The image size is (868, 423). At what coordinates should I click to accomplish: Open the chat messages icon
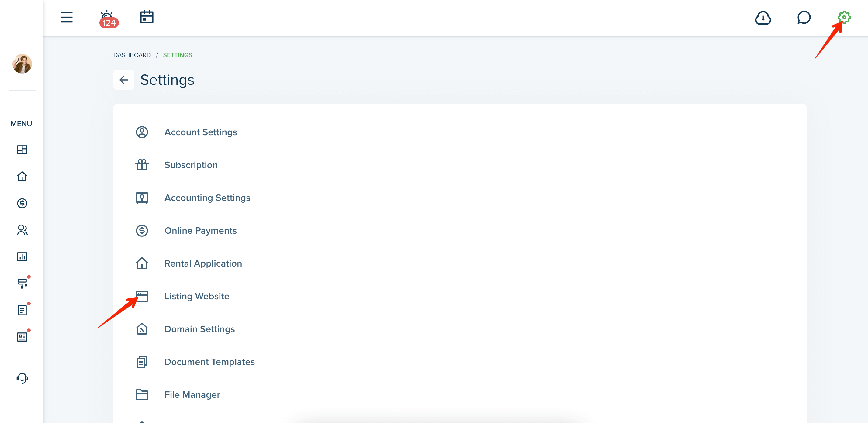pos(804,18)
